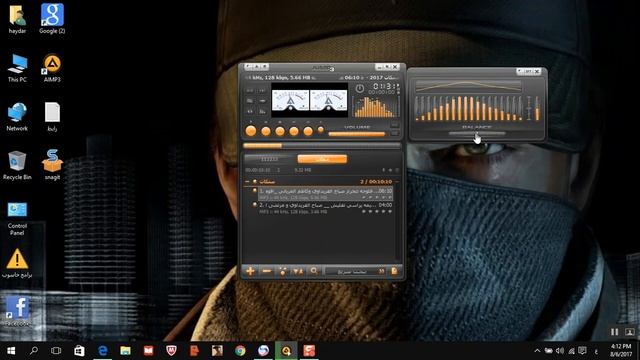Click the spectrum analyzer visualization
This screenshot has height=360, width=640.
coord(376,107)
